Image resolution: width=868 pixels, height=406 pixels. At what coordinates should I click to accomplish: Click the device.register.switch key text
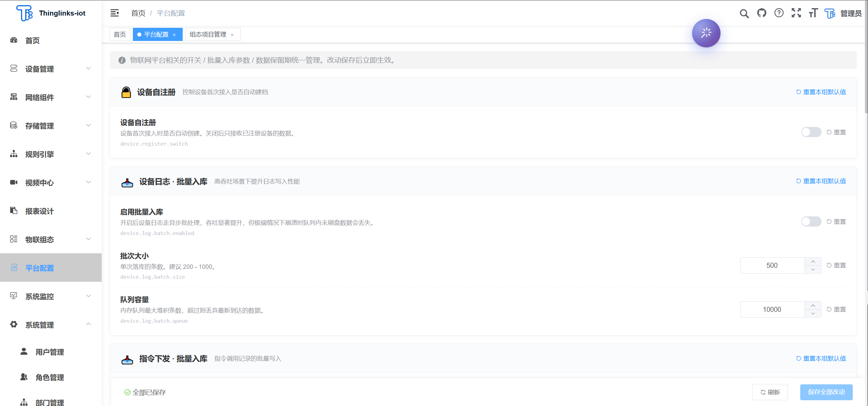[x=154, y=144]
